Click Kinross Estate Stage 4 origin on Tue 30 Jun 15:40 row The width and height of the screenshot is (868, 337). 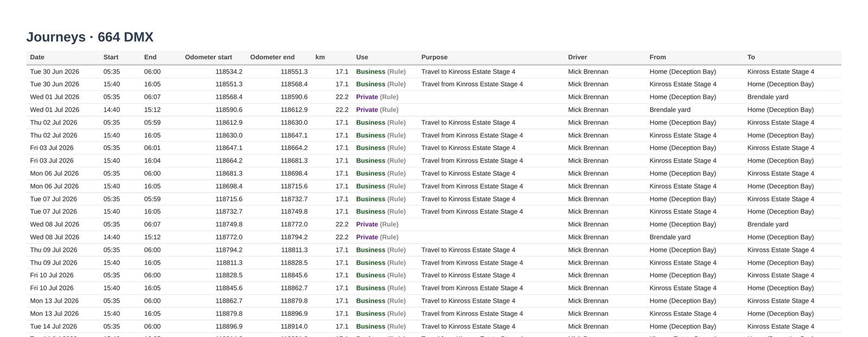(x=683, y=84)
